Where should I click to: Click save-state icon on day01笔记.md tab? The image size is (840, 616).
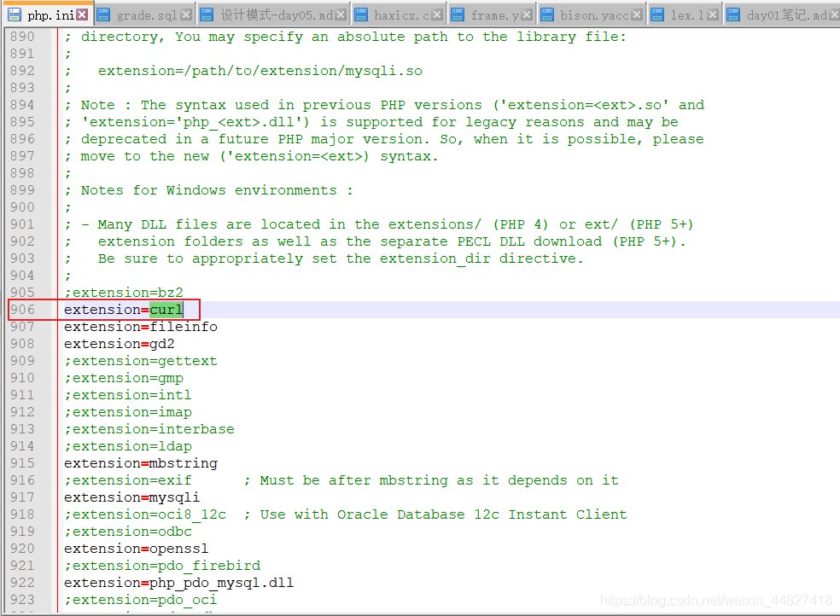(x=733, y=15)
